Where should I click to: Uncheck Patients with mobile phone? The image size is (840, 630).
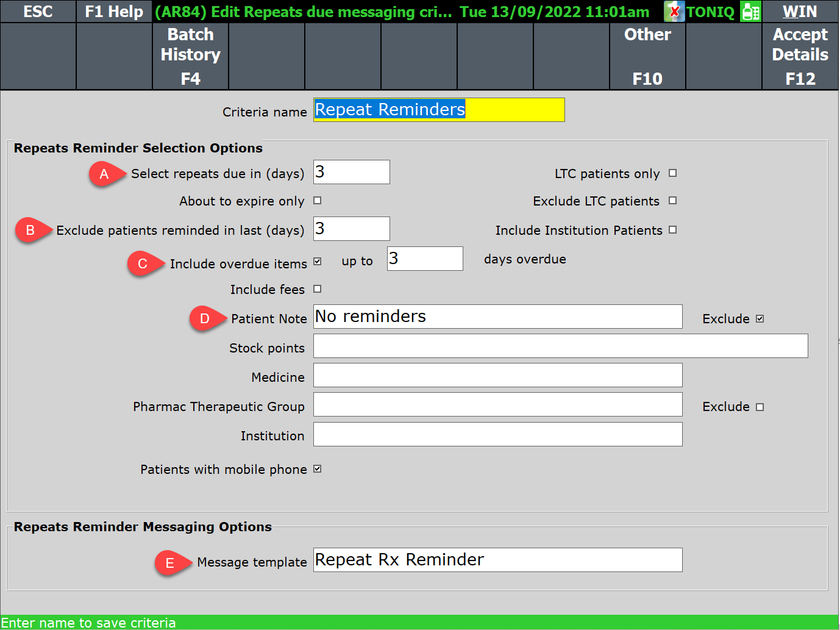[x=317, y=469]
